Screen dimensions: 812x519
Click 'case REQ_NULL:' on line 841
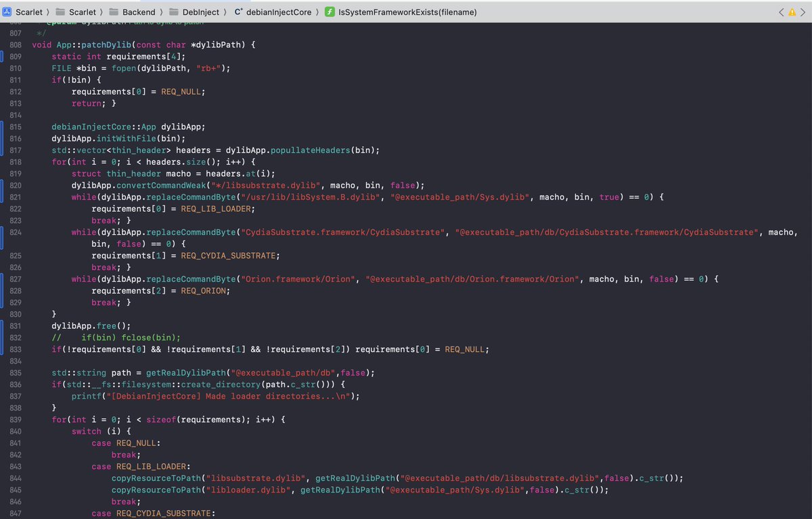click(126, 443)
